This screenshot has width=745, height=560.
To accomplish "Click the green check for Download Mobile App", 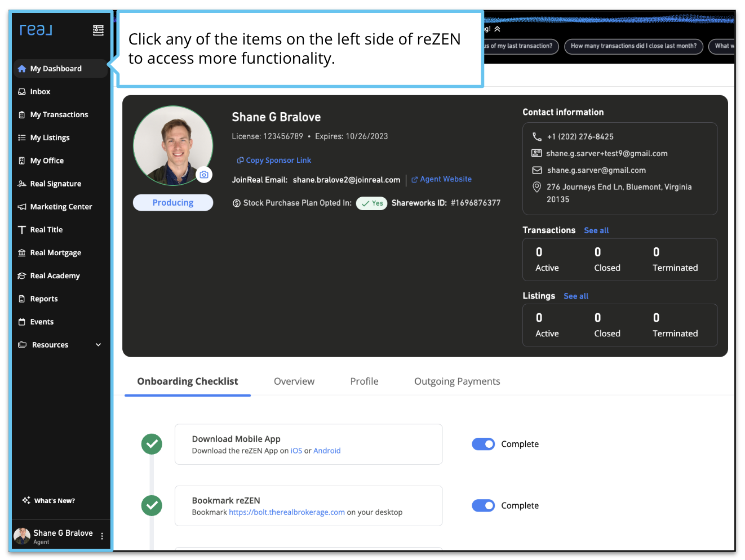I will 152,444.
